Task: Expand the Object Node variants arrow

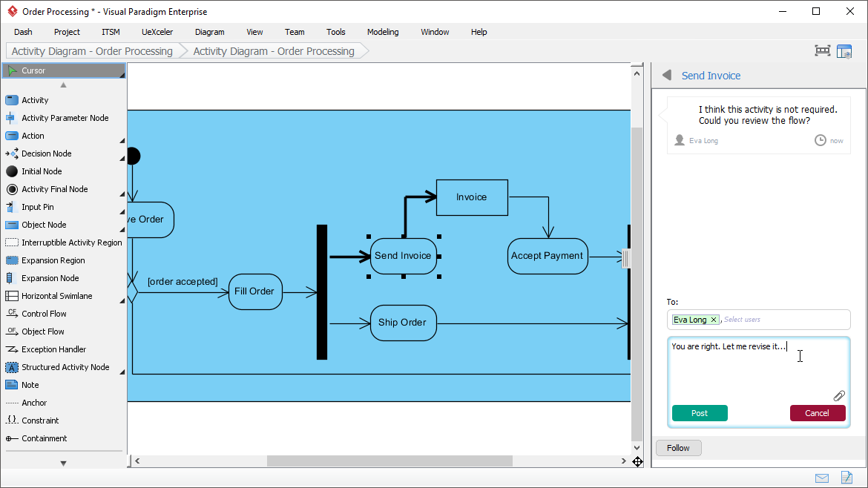Action: tap(122, 230)
